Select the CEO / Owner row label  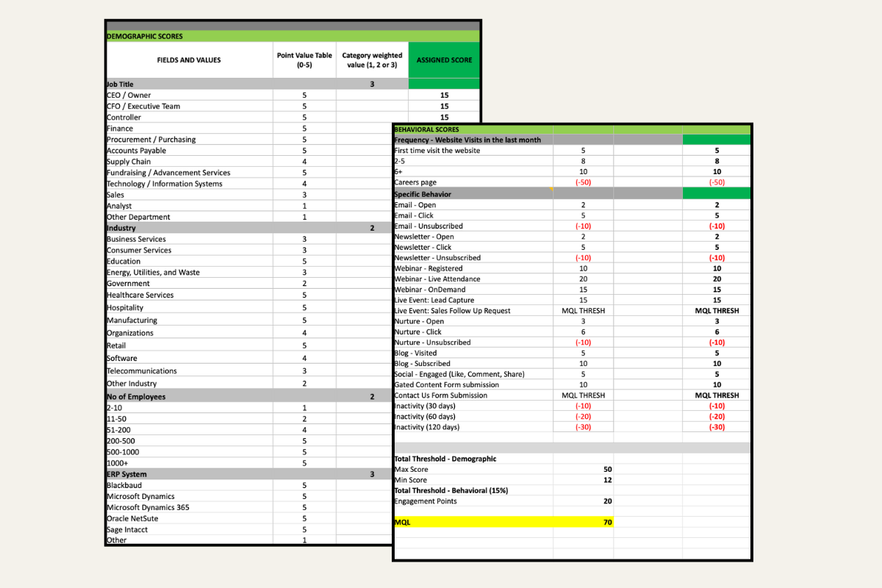pyautogui.click(x=129, y=96)
